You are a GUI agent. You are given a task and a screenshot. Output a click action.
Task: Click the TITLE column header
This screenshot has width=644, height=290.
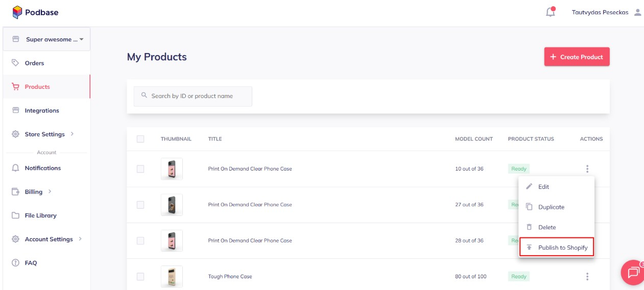tap(215, 139)
